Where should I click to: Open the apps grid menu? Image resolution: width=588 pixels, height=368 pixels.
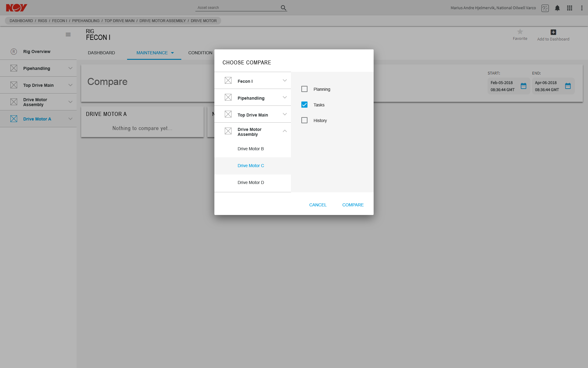[x=570, y=8]
